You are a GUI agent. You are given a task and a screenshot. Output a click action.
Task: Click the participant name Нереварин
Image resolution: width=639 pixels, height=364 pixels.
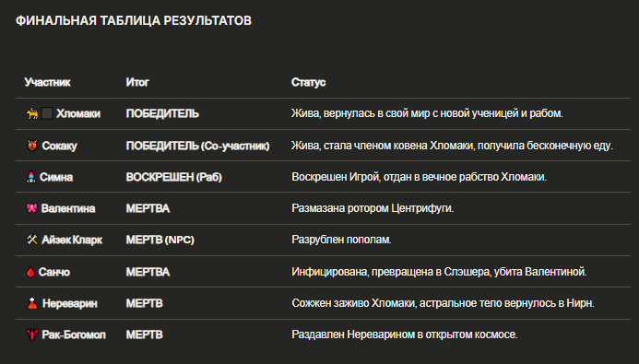point(70,303)
